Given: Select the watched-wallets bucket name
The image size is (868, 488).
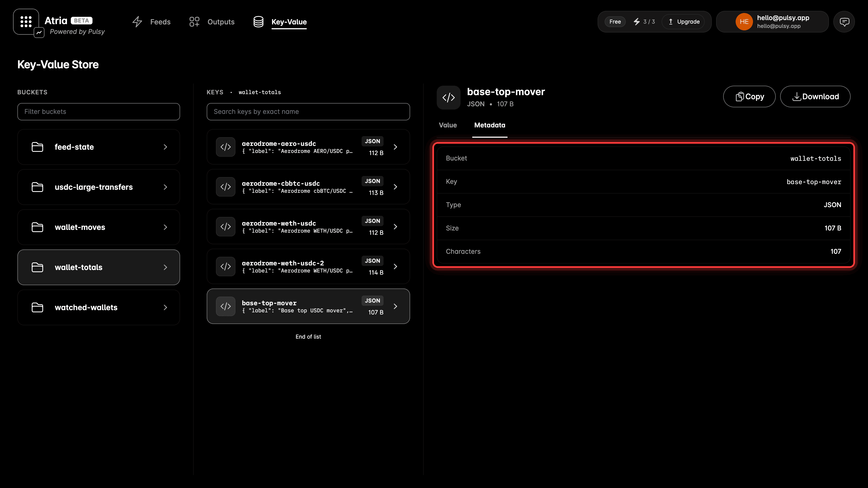Looking at the screenshot, I should pos(86,307).
